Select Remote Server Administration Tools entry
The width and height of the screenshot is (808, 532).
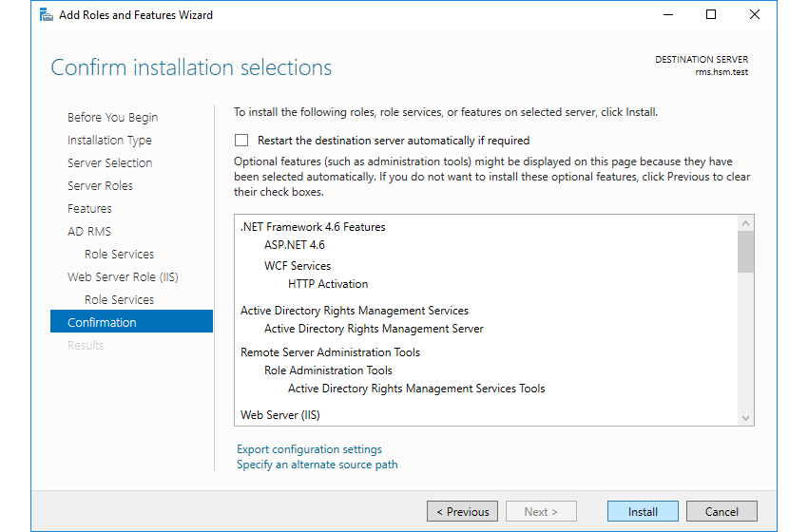(330, 352)
